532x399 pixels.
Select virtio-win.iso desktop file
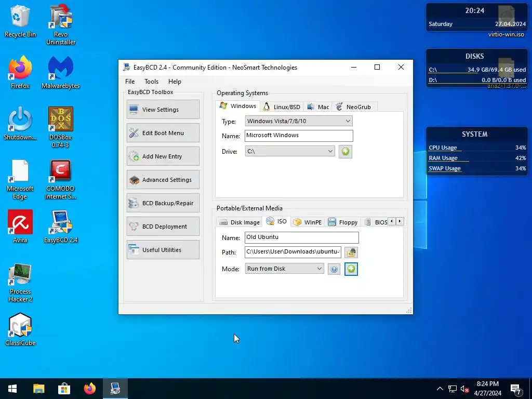point(506,21)
